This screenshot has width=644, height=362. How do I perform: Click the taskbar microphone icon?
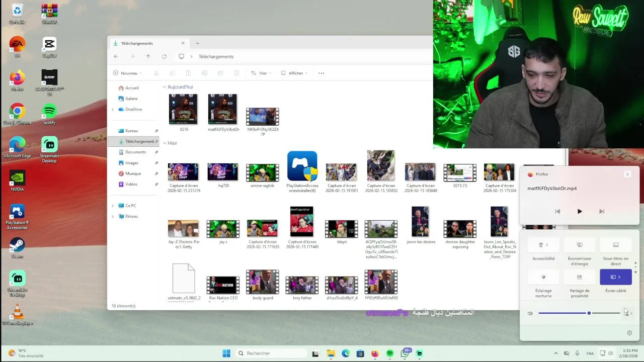click(577, 353)
